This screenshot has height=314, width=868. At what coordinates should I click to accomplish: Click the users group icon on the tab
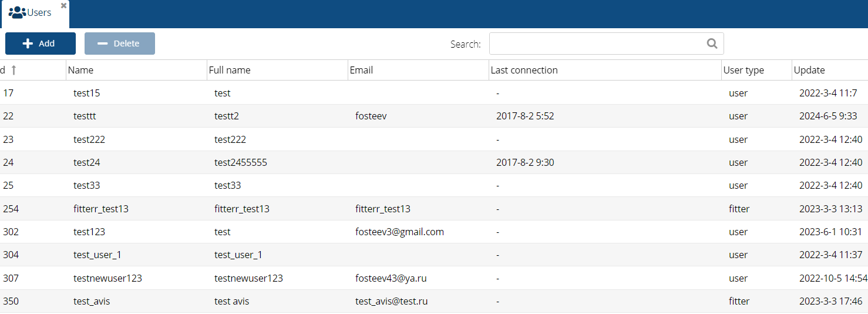(x=17, y=12)
